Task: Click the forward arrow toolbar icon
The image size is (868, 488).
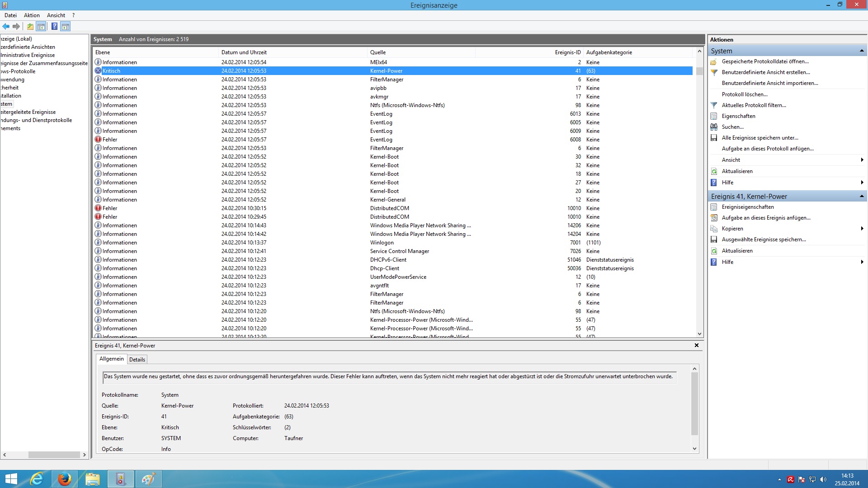Action: [x=16, y=26]
